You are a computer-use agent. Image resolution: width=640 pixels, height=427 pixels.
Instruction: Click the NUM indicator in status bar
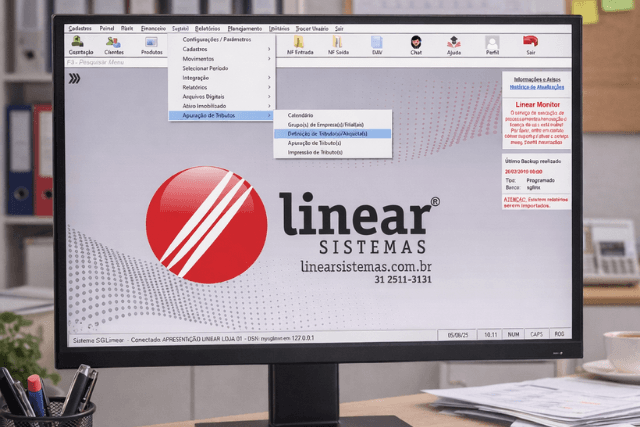coord(513,334)
